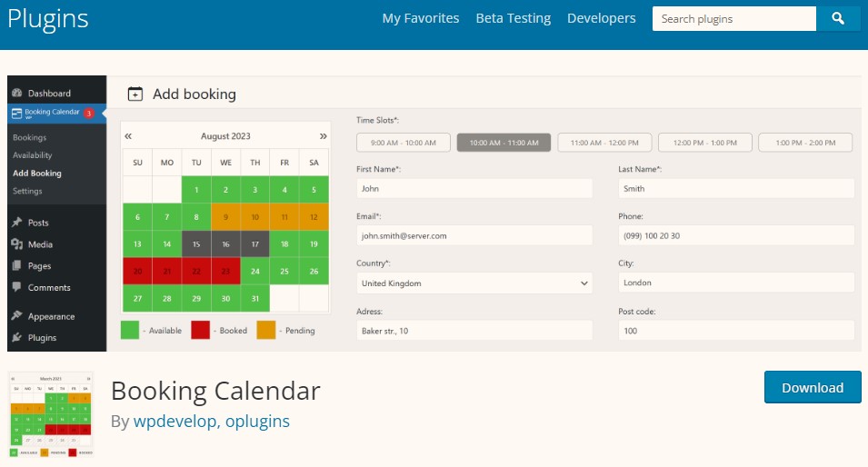
Task: Go to next month with » arrow
Action: [x=324, y=136]
